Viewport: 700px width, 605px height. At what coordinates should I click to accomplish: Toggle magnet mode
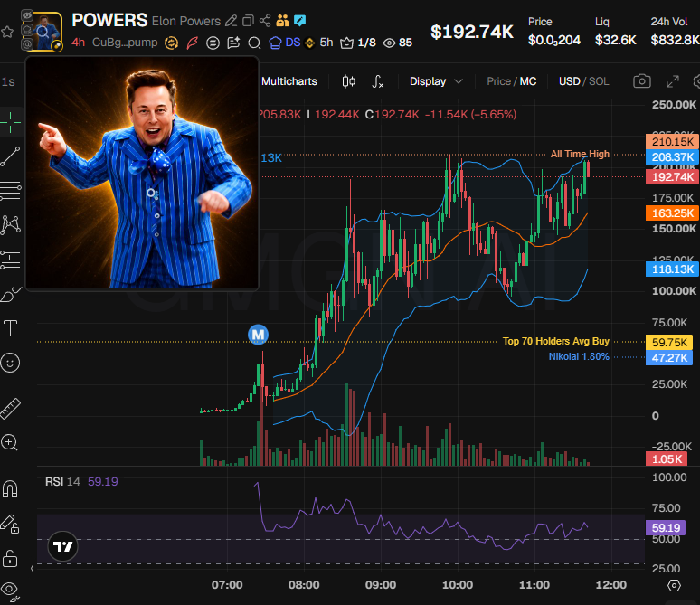10,489
